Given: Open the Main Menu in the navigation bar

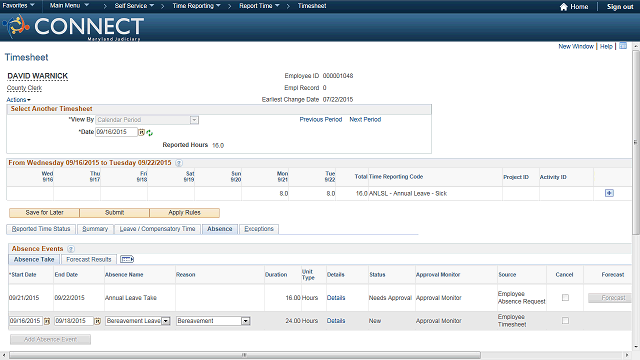Looking at the screenshot, I should [x=69, y=6].
